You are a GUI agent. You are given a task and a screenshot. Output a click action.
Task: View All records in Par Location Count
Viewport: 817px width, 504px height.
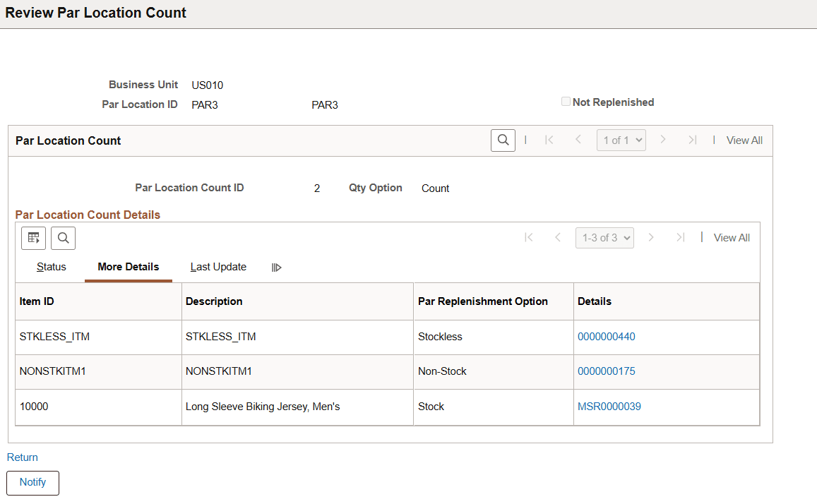pyautogui.click(x=744, y=140)
